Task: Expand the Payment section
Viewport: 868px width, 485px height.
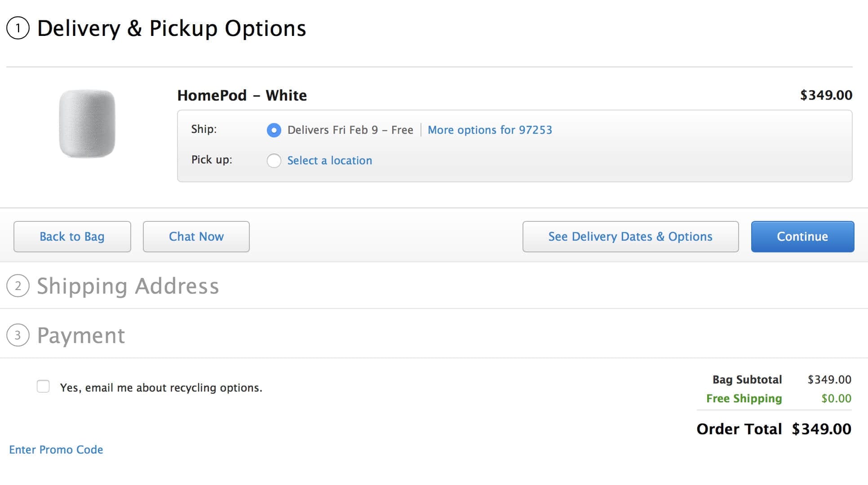Action: (x=81, y=335)
